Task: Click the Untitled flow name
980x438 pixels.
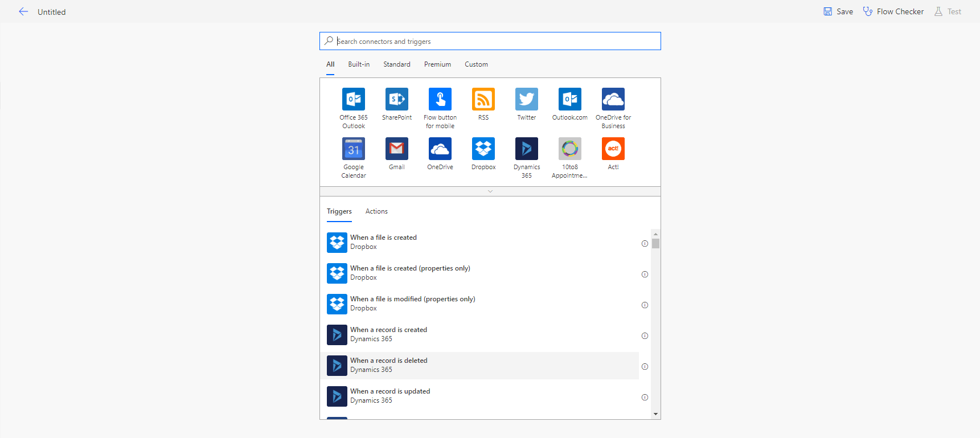Action: (52, 12)
